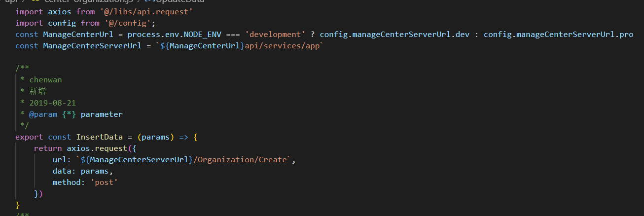This screenshot has width=644, height=216.
Task: Click /Organization/Create in the url string
Action: (x=240, y=160)
